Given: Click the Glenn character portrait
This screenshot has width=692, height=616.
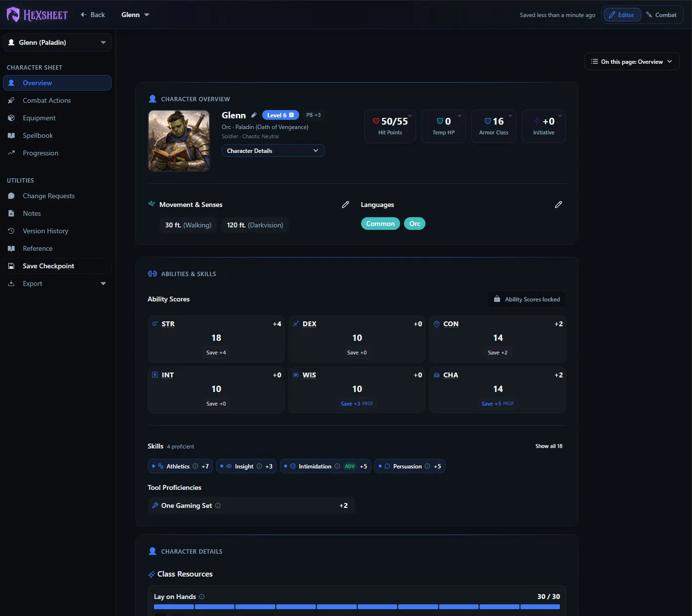Looking at the screenshot, I should pyautogui.click(x=179, y=141).
